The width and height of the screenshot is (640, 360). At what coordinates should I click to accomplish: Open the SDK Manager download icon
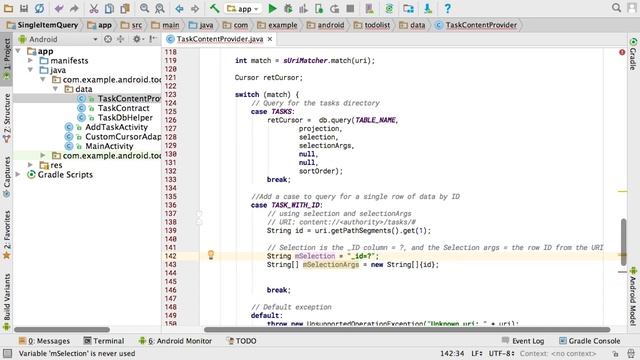(x=428, y=8)
